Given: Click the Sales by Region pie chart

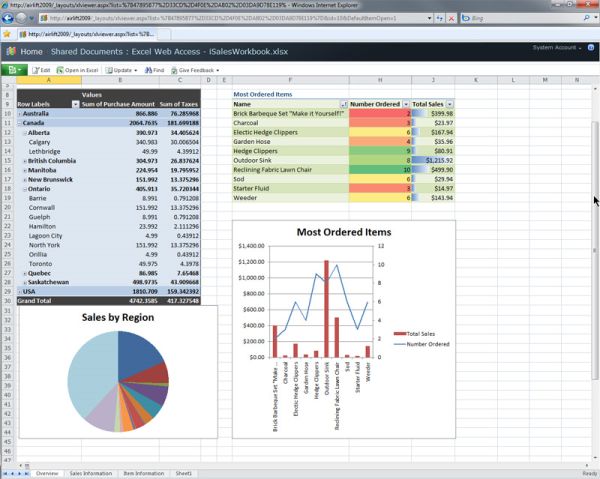Looking at the screenshot, I should [x=118, y=381].
